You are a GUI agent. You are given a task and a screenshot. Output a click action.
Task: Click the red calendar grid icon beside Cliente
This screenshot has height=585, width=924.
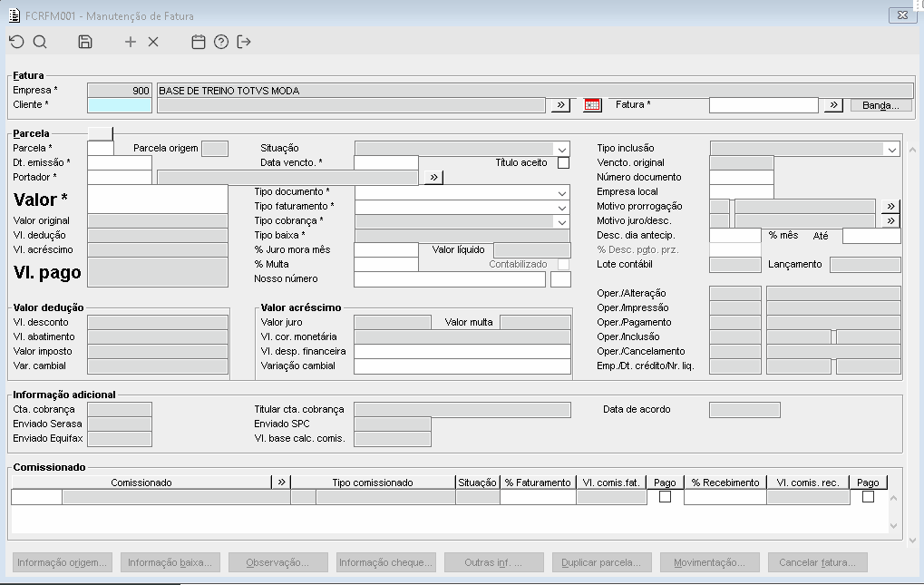592,105
